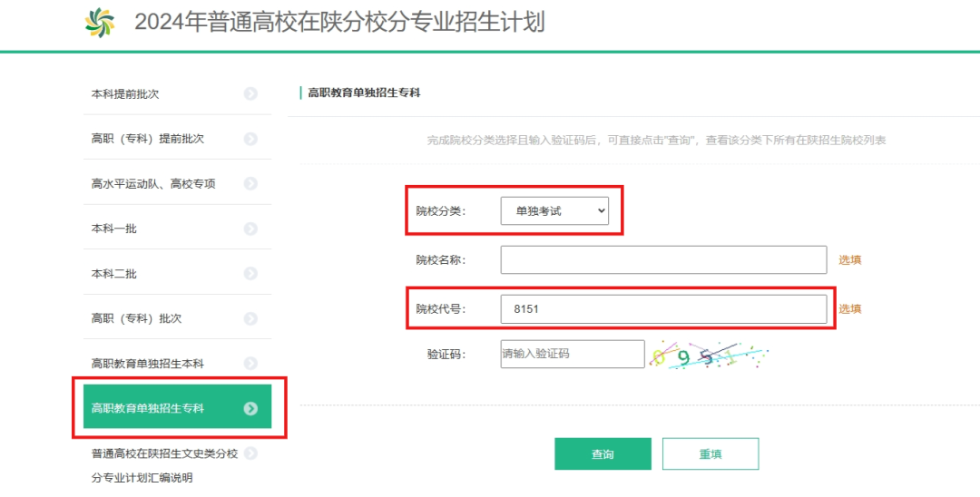The height and width of the screenshot is (497, 980).
Task: Click arrow icon beside 本科提前批次
Action: pos(250,93)
